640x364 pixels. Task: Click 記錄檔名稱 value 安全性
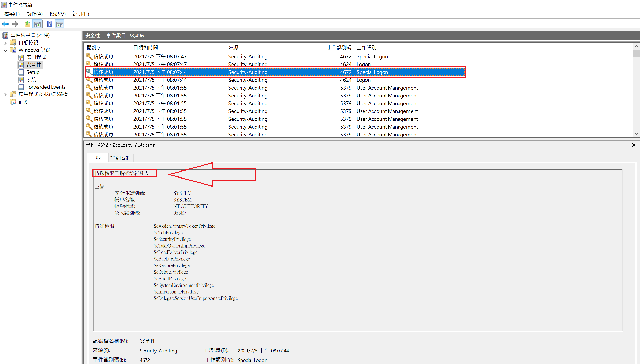147,341
